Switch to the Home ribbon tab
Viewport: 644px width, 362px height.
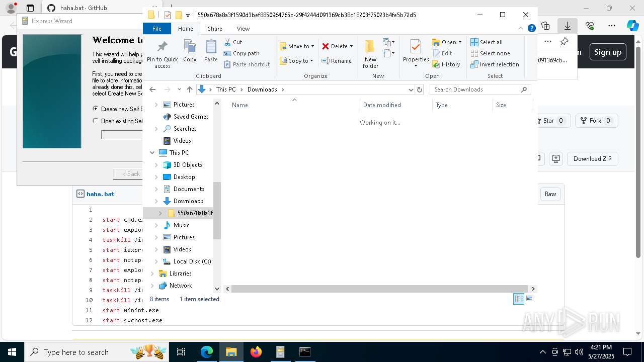pos(185,29)
